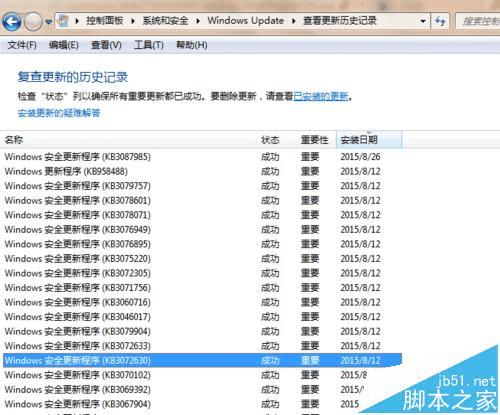500x415 pixels.
Task: Click the Windows Update breadcrumb
Action: coord(246,21)
